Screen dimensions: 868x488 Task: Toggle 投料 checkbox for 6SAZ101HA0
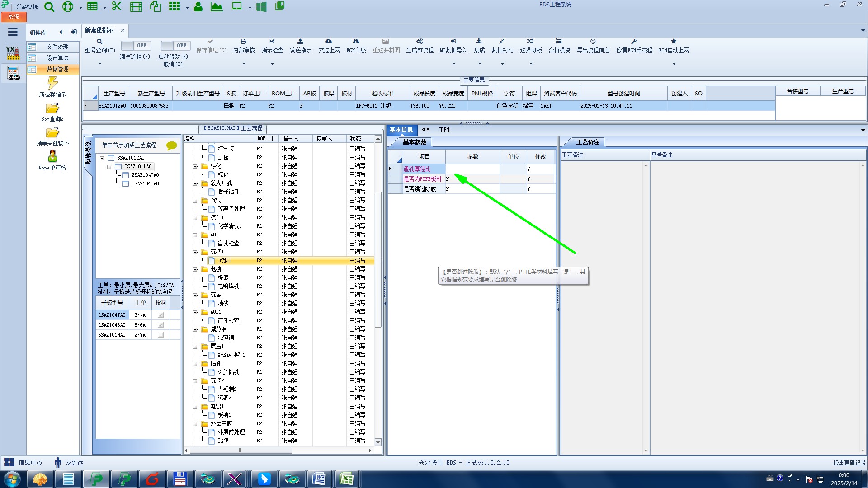[160, 335]
